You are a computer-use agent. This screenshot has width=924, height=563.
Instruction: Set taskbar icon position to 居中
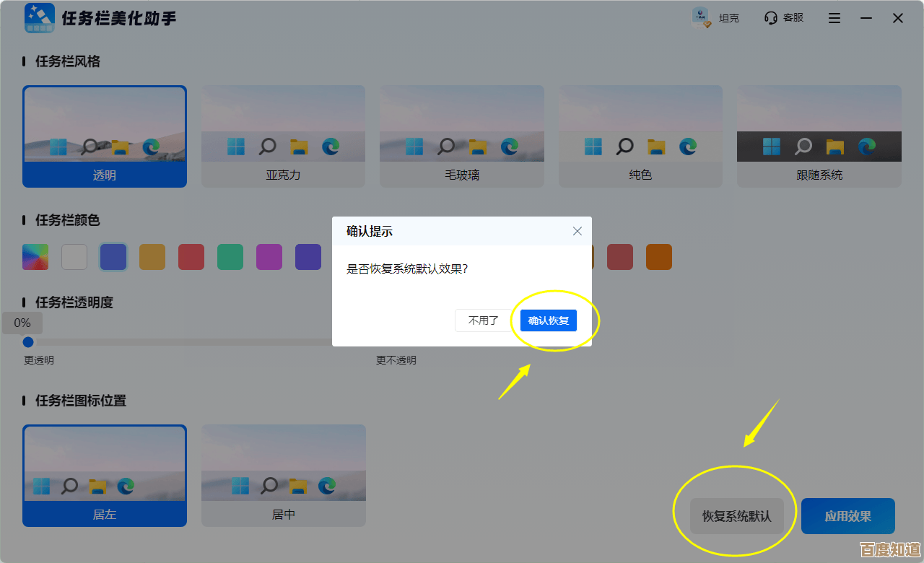[x=283, y=476]
